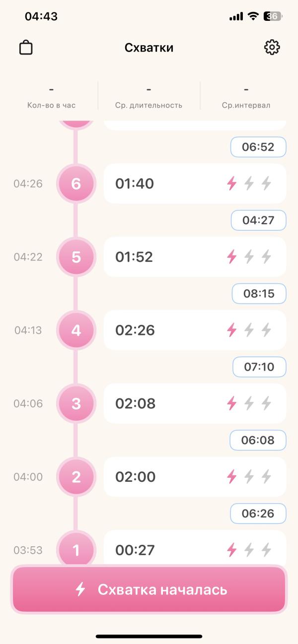This screenshot has height=644, width=298.
Task: Tap the 06:52 interval badge
Action: (258, 147)
